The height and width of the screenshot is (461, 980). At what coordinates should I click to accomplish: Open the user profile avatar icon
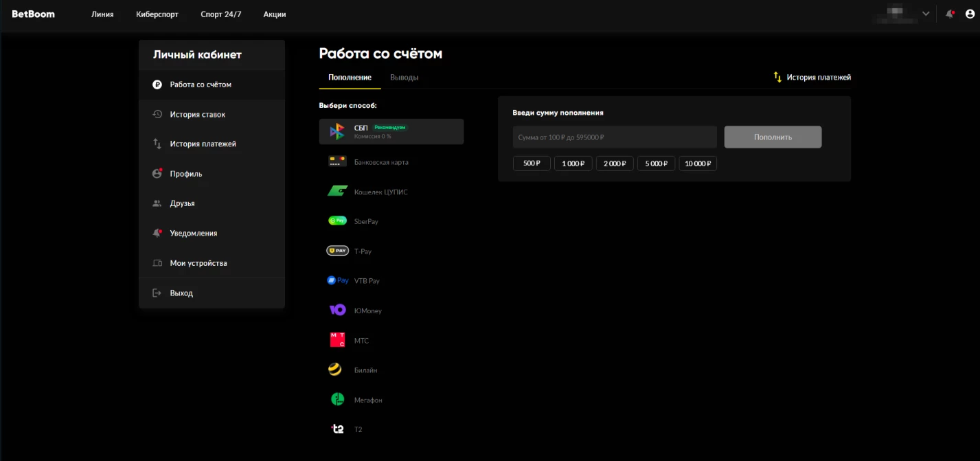[x=970, y=14]
